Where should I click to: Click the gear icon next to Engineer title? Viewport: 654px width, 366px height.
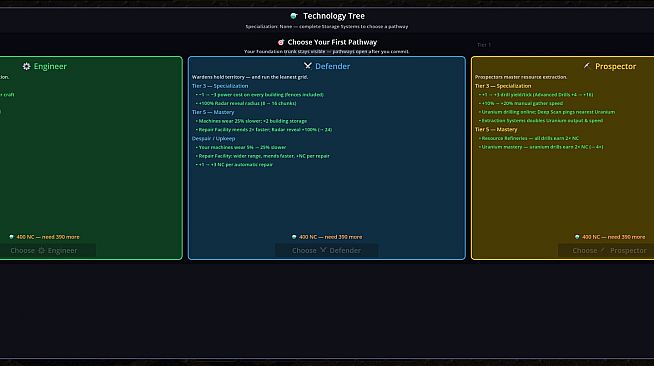[26, 66]
